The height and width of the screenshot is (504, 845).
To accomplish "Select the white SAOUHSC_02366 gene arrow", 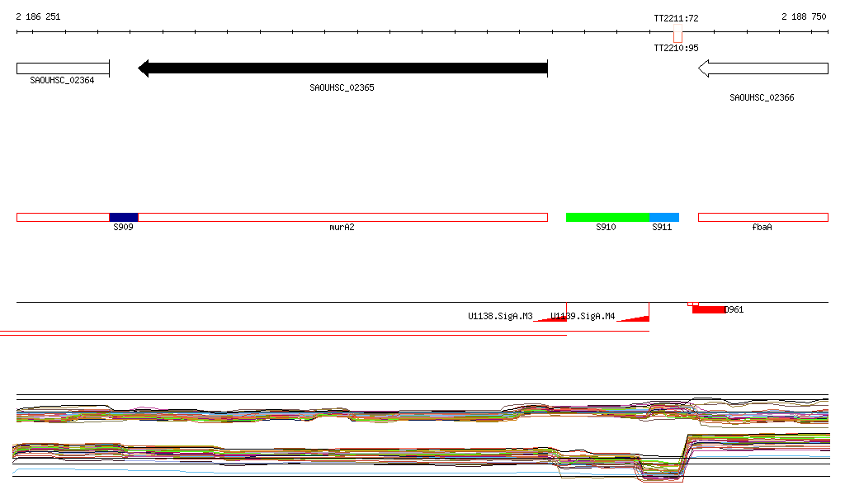I will point(762,68).
